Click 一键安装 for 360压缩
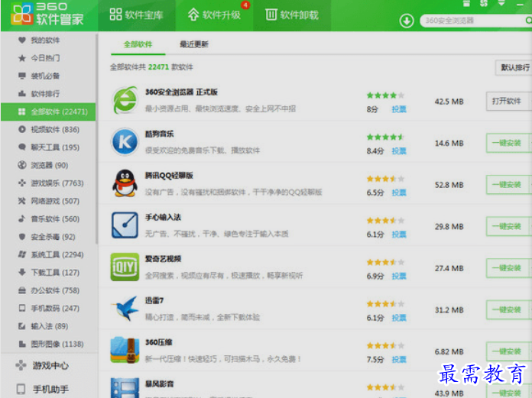The image size is (532, 398). pos(508,351)
